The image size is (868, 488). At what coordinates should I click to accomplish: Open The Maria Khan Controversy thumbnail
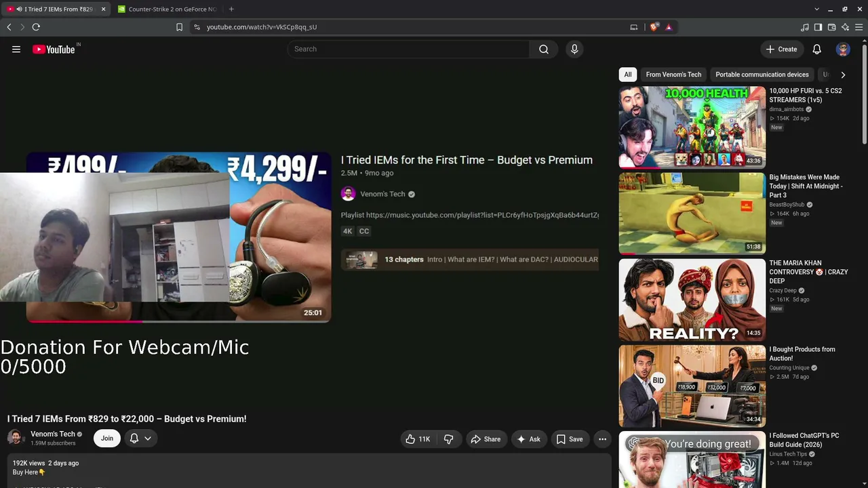coord(692,299)
